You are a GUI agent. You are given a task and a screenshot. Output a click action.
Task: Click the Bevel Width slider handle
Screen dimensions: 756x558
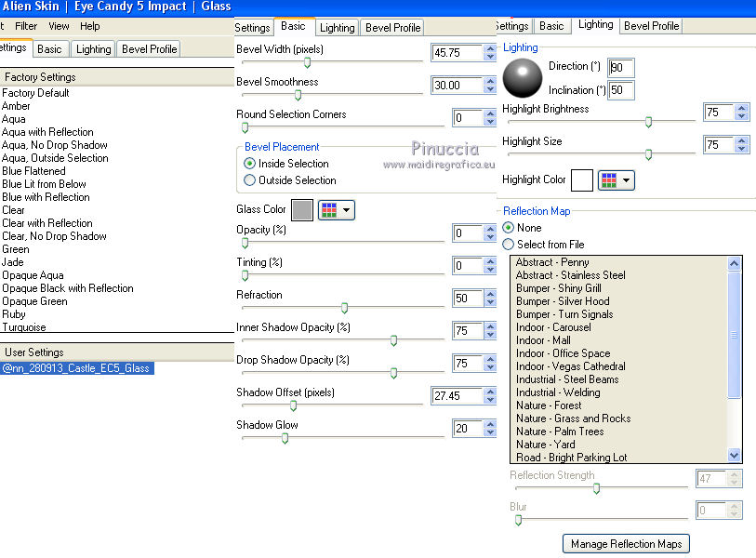tap(307, 62)
